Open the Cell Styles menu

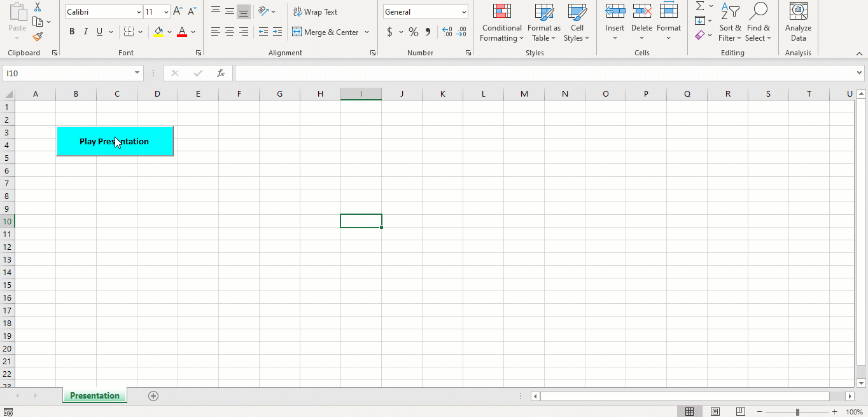(x=576, y=24)
